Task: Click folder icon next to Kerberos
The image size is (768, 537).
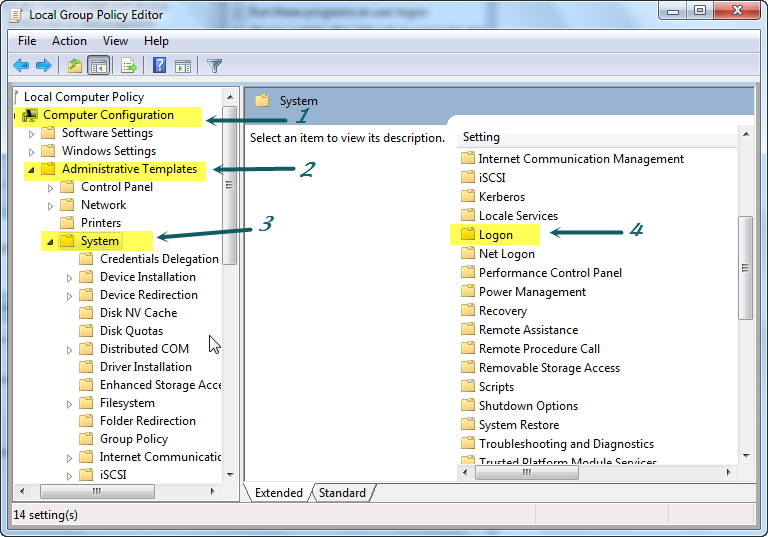Action: (x=468, y=196)
